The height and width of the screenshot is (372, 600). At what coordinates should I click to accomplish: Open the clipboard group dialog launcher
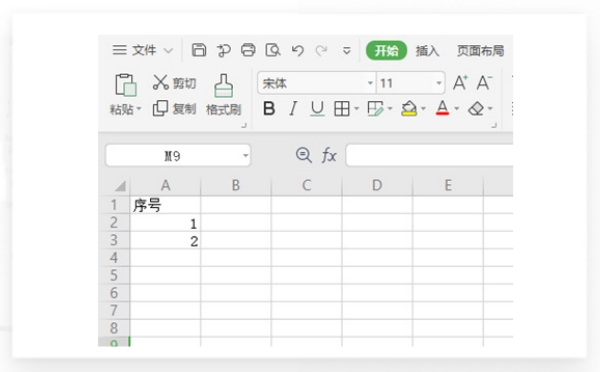[x=244, y=125]
